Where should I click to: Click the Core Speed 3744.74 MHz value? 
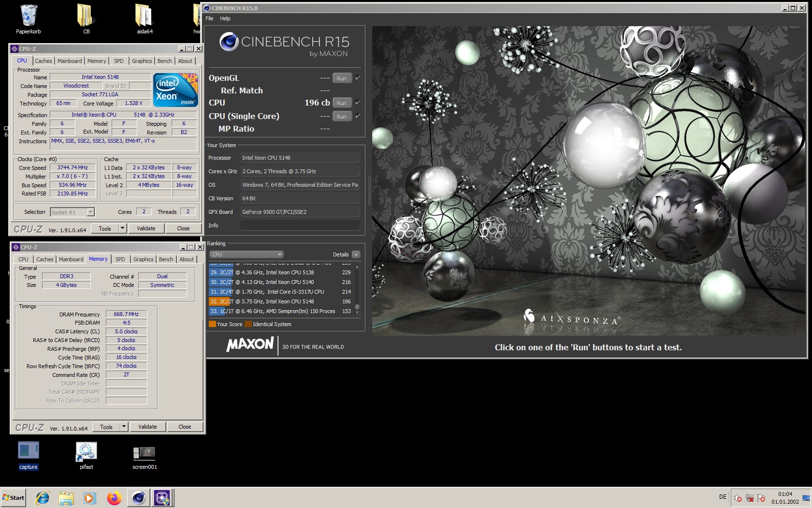(72, 167)
